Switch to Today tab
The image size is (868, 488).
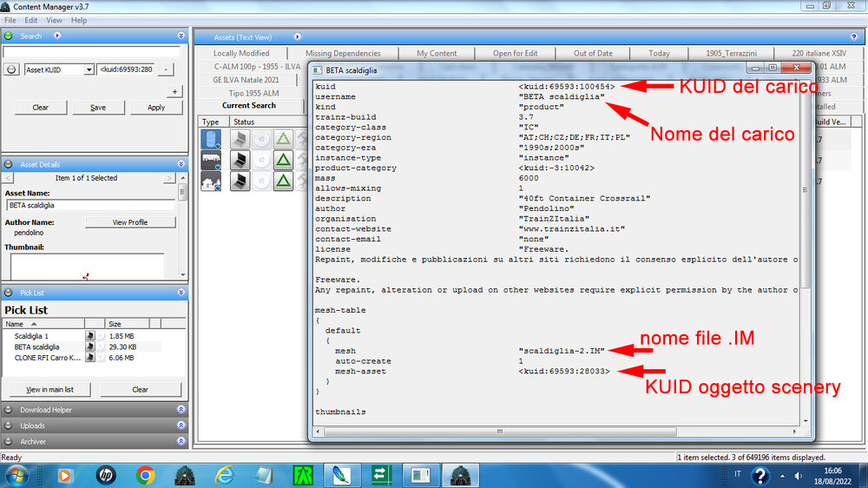(659, 53)
